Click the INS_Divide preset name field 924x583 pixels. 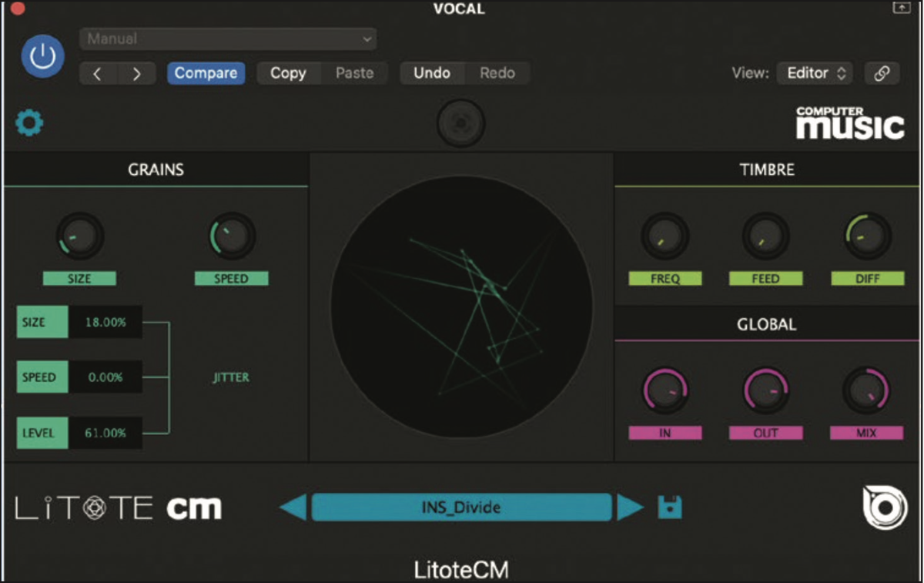click(x=463, y=507)
